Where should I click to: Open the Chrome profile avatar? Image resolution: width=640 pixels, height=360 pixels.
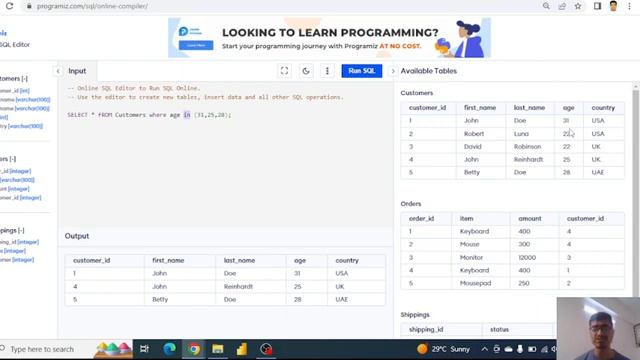click(x=613, y=6)
